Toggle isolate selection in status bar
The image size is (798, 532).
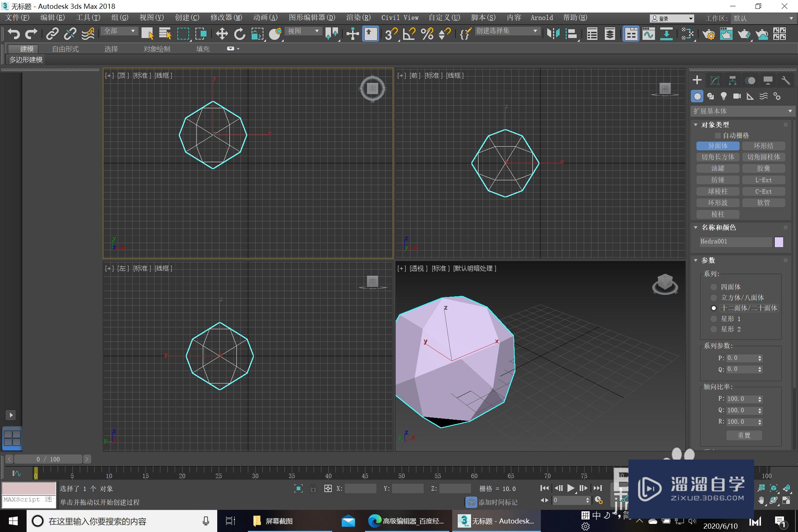pyautogui.click(x=299, y=489)
